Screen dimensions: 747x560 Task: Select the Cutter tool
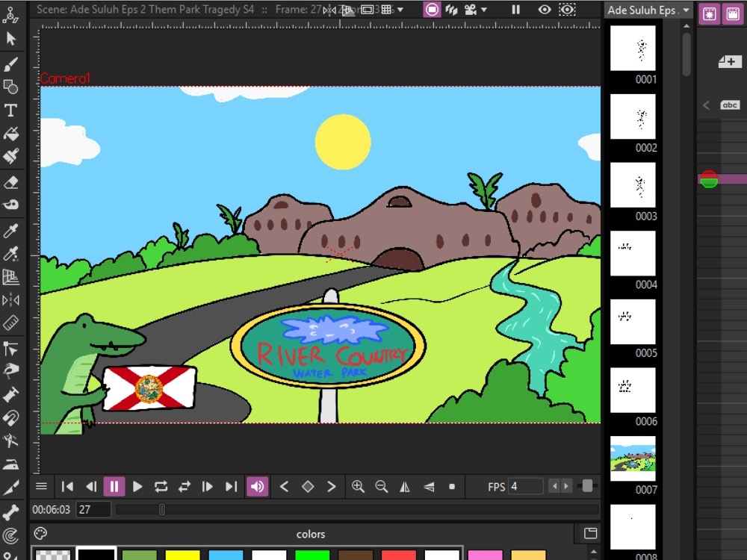pyautogui.click(x=10, y=487)
